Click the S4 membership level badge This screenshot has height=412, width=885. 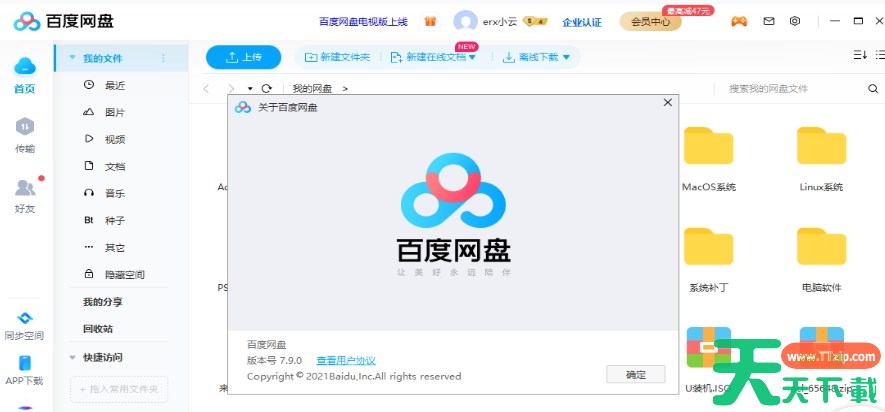click(535, 21)
